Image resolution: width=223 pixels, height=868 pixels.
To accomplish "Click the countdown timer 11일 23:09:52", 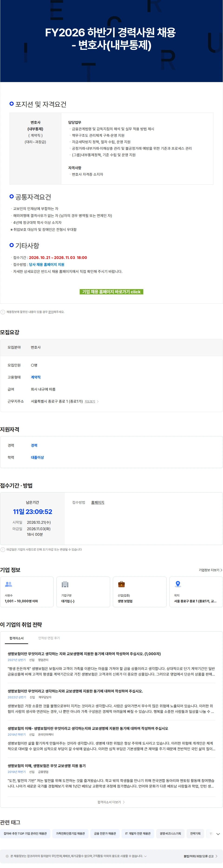I will coord(32,511).
